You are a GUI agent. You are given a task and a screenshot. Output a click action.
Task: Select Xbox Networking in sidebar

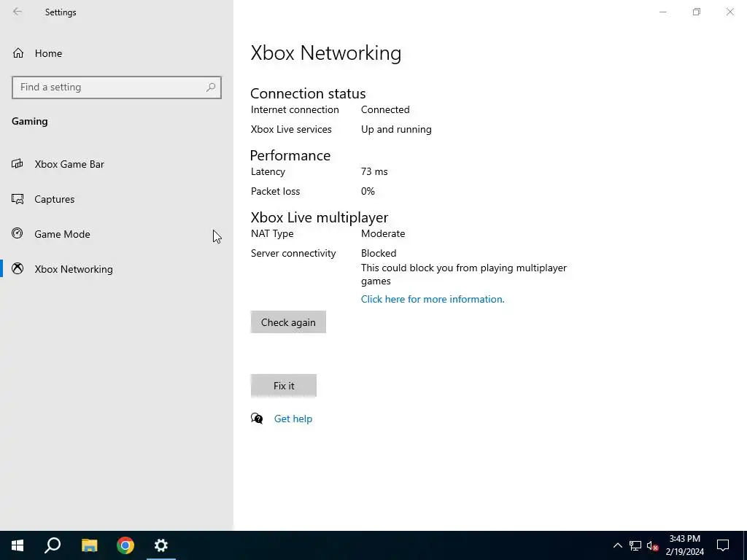pos(117,269)
